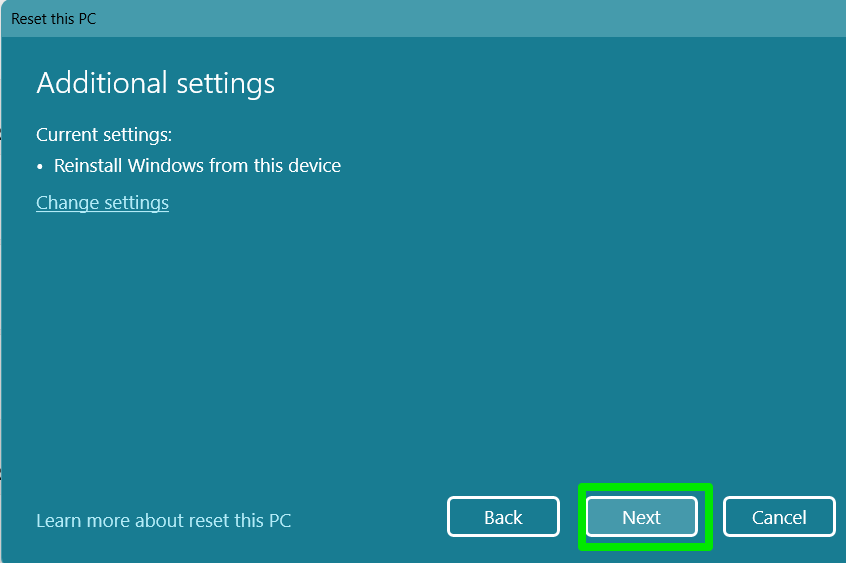Click the underlined Change settings text
Viewport: 846px width, 563px height.
click(102, 203)
